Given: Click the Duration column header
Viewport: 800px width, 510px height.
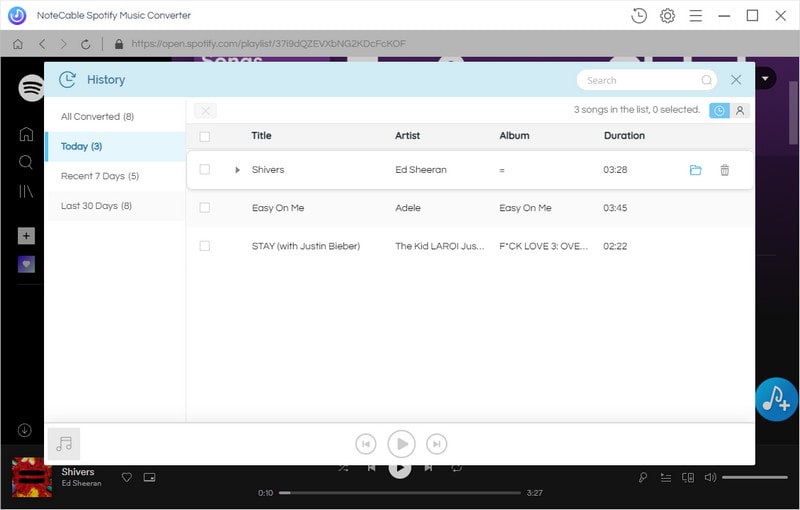Looking at the screenshot, I should [x=624, y=136].
